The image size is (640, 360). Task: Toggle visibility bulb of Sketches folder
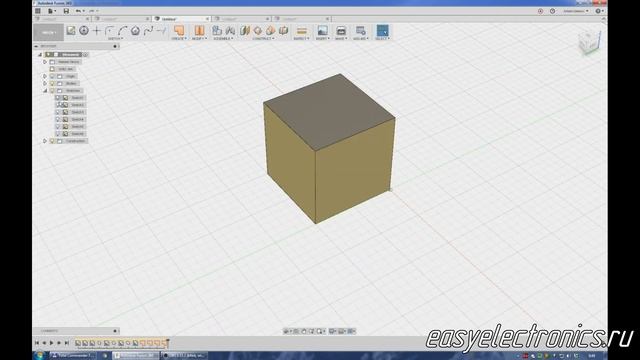(52, 91)
